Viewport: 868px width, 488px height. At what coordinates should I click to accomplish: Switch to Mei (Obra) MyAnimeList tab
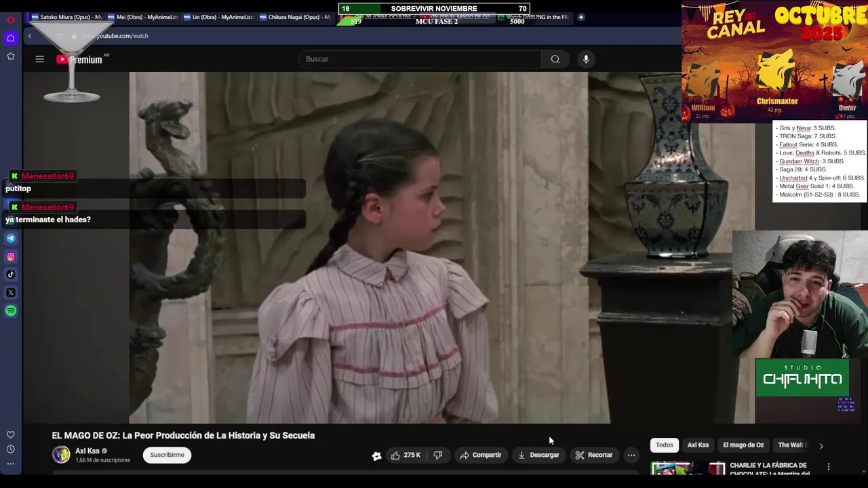coord(143,17)
